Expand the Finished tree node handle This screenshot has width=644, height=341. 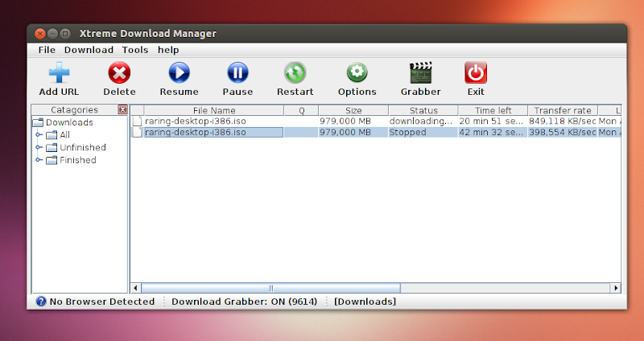point(39,159)
